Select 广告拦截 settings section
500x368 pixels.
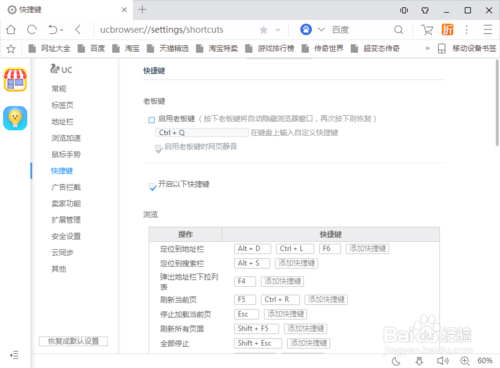(x=66, y=187)
